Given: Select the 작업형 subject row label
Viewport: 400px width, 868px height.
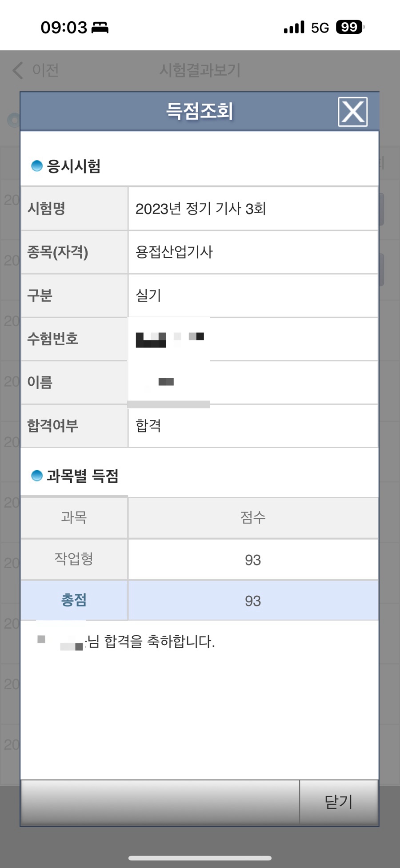Looking at the screenshot, I should (74, 558).
